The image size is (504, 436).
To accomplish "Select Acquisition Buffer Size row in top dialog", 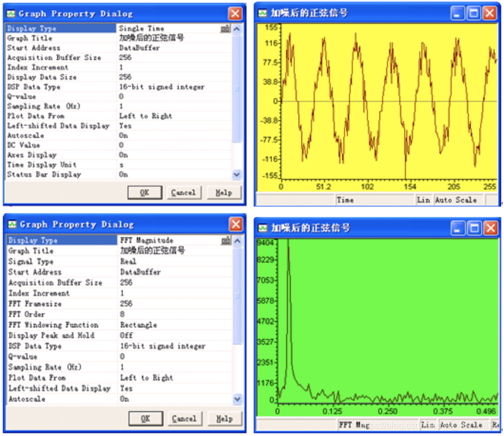I will (119, 57).
